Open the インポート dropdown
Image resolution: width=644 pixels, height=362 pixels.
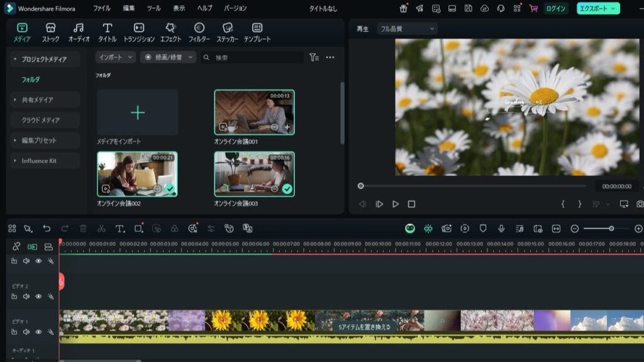[116, 57]
